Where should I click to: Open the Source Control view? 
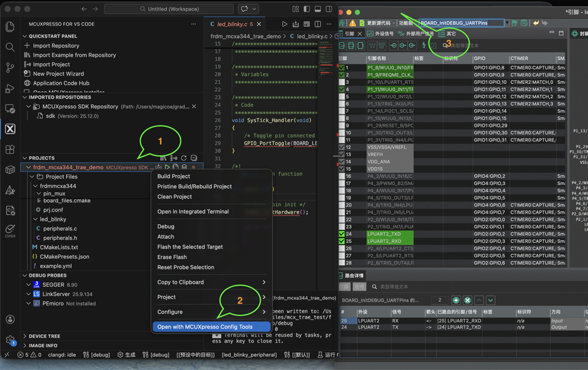[x=10, y=67]
